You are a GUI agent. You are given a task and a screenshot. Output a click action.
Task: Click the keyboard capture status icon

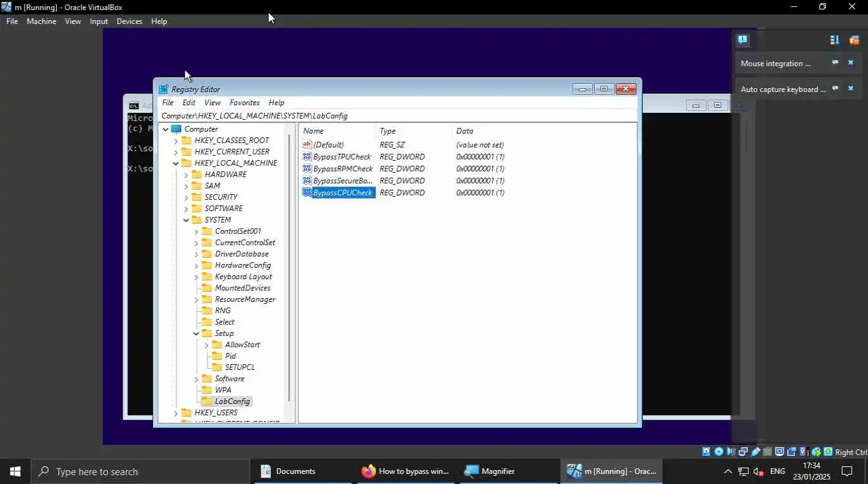click(x=828, y=452)
